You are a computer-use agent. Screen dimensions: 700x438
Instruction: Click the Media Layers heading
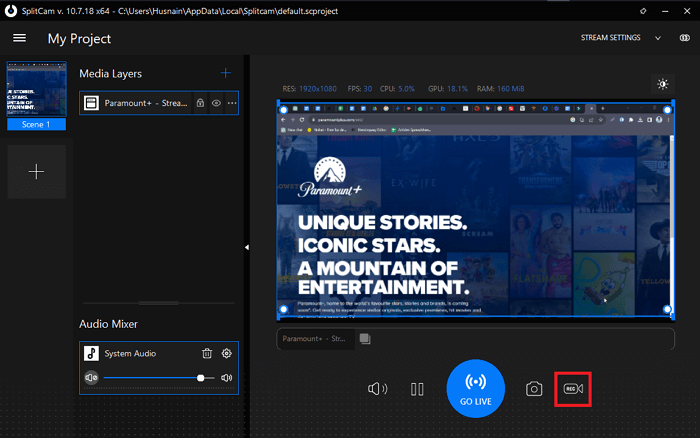110,74
